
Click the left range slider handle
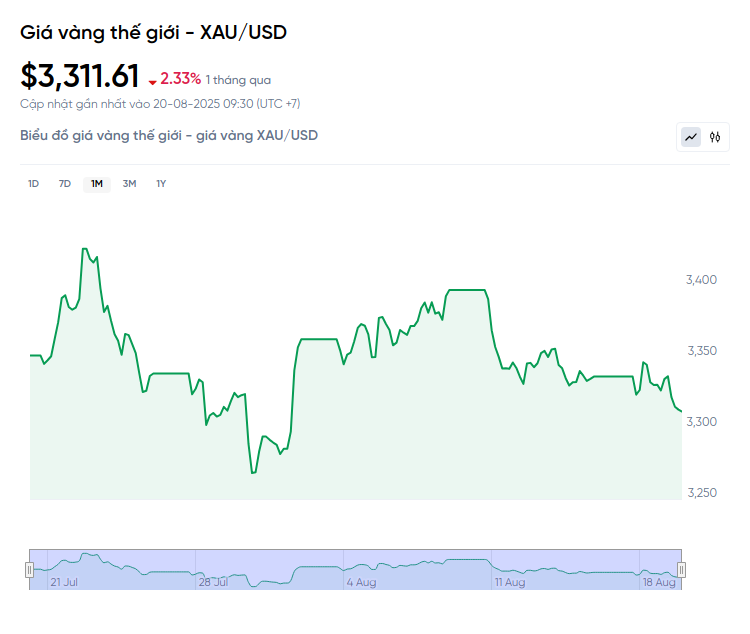click(29, 570)
